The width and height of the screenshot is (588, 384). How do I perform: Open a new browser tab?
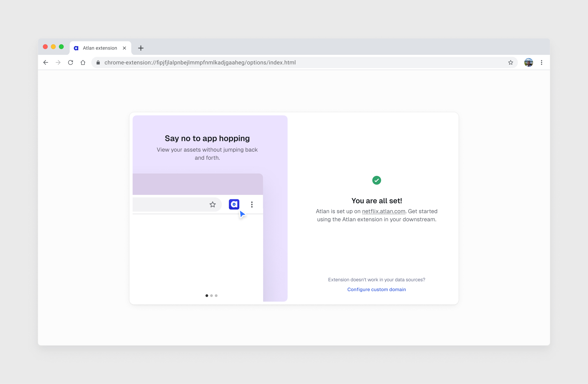point(141,48)
